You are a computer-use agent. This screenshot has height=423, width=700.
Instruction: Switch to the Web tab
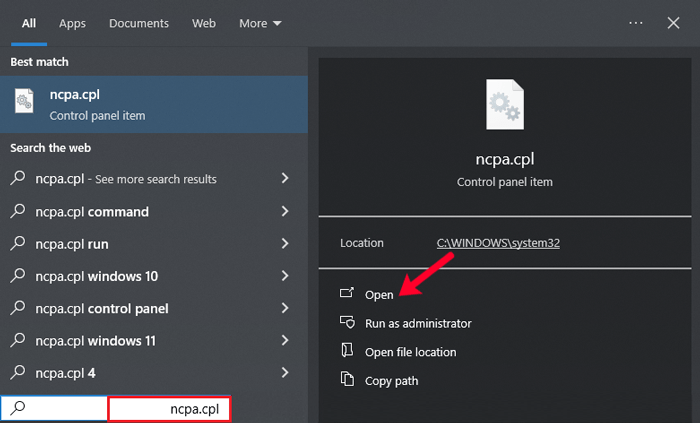point(204,23)
